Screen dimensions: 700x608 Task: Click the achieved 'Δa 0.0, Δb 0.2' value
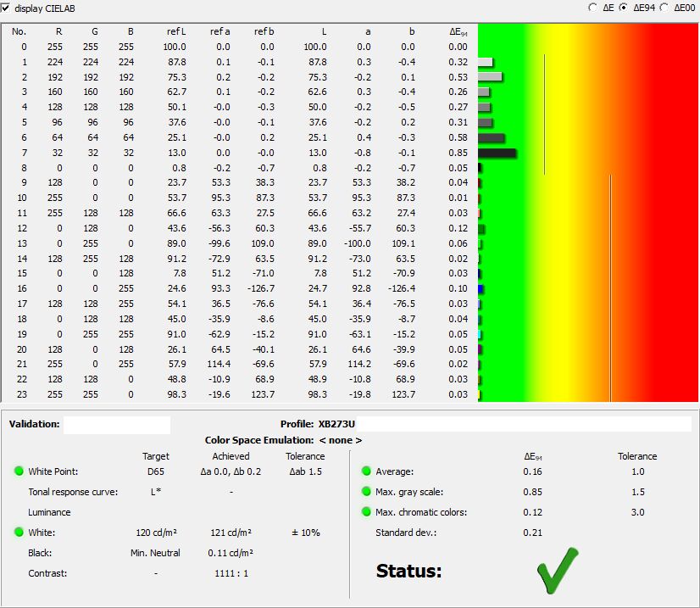231,471
